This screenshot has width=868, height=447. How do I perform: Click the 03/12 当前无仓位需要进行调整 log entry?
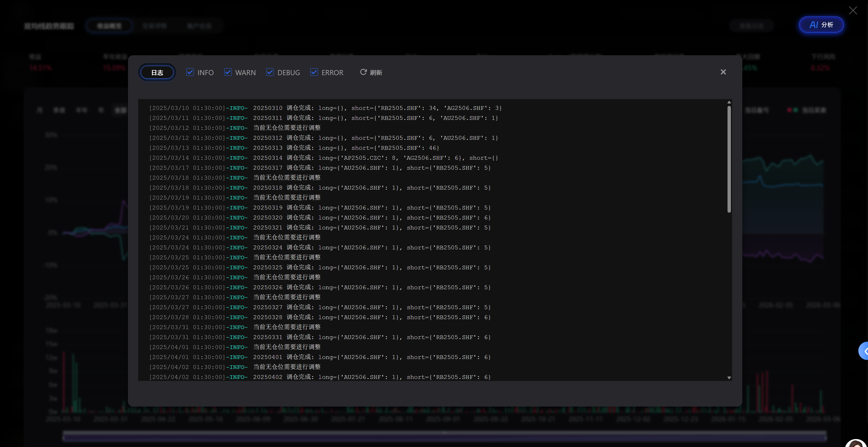235,128
